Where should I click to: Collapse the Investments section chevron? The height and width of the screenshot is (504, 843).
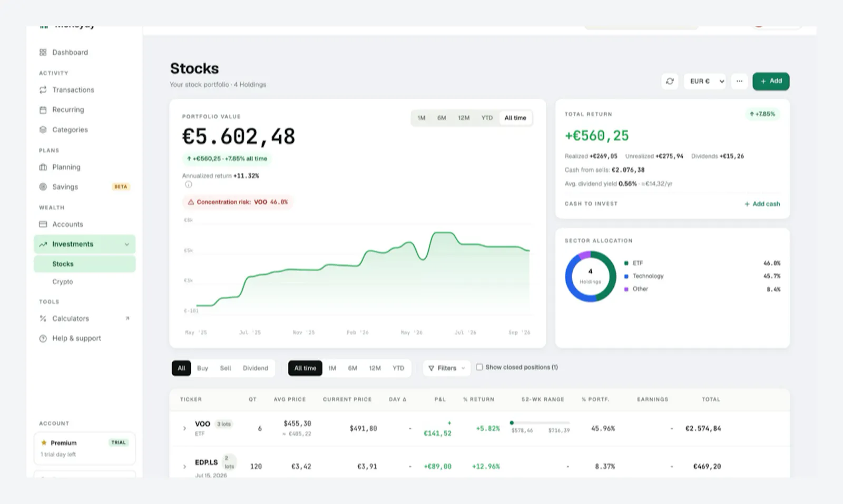(127, 244)
